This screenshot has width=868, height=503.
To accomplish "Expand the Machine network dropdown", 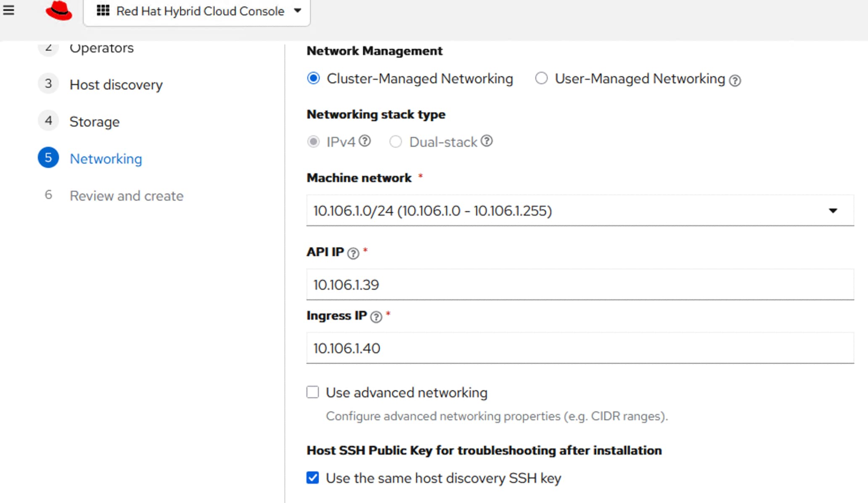I will tap(580, 210).
